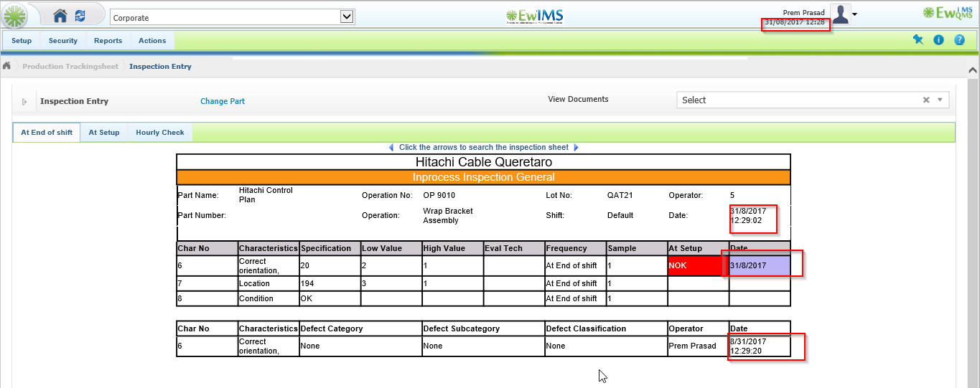Click the Hitachi Cable Queretaro title
The height and width of the screenshot is (388, 980).
(x=484, y=162)
